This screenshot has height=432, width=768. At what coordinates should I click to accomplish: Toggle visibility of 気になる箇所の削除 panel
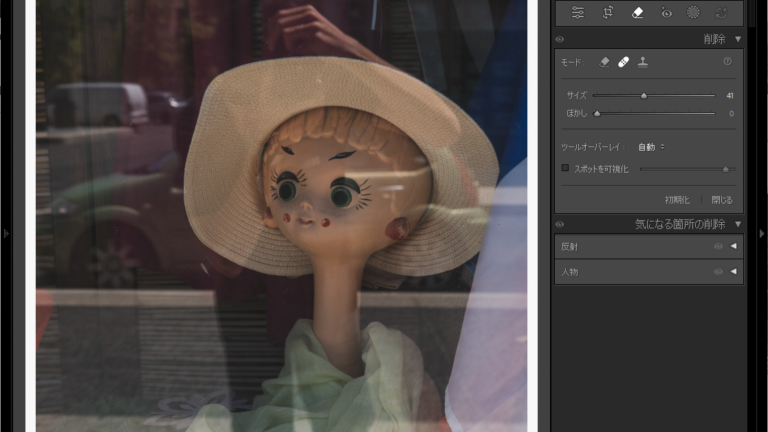[560, 224]
